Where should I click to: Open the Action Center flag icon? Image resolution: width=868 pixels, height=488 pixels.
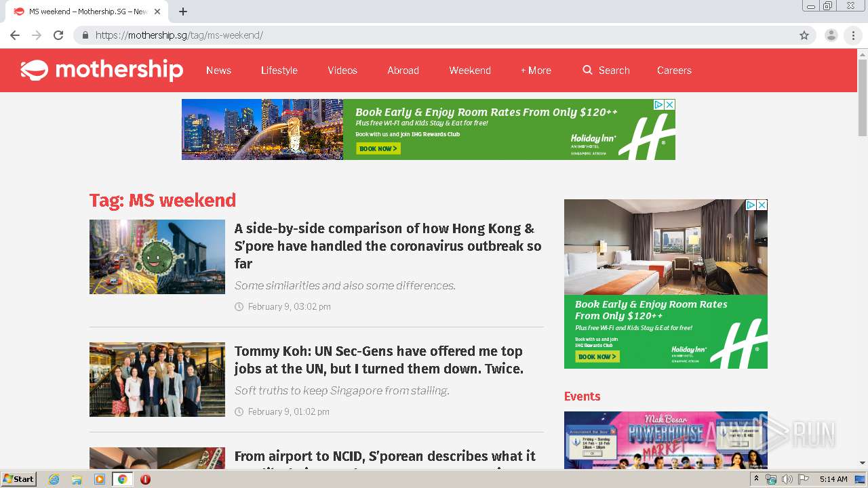point(804,479)
